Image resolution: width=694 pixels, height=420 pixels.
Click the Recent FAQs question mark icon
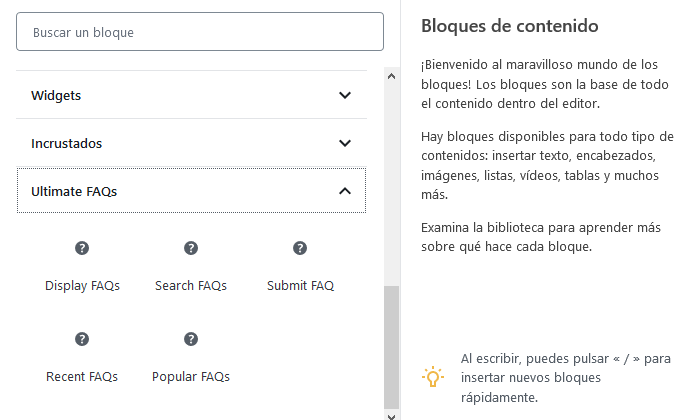point(82,339)
